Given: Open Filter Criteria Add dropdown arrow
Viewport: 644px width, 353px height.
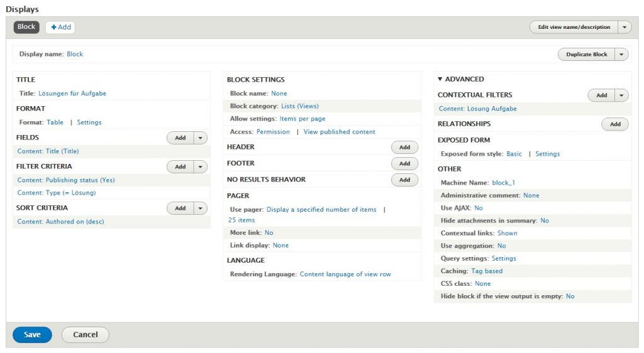Looking at the screenshot, I should click(201, 166).
